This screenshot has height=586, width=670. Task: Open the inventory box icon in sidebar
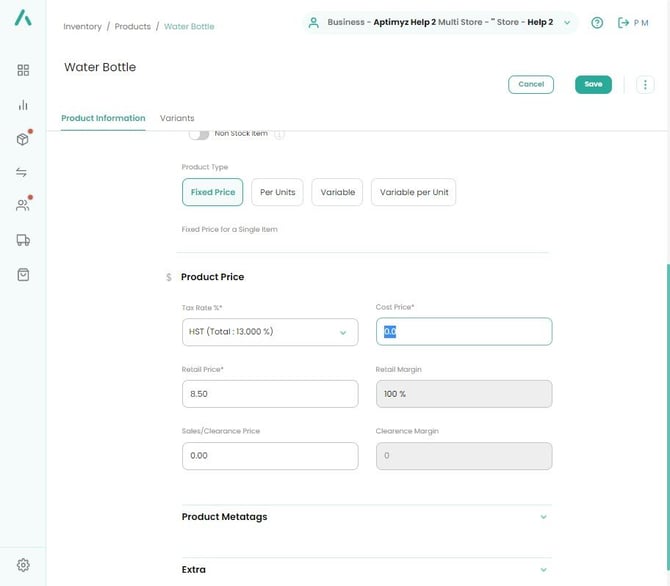pyautogui.click(x=23, y=139)
